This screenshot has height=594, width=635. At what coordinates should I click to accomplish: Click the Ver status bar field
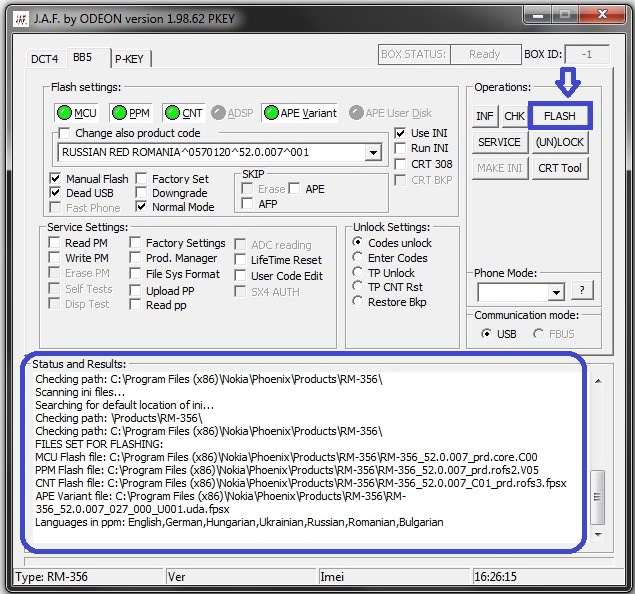click(241, 577)
